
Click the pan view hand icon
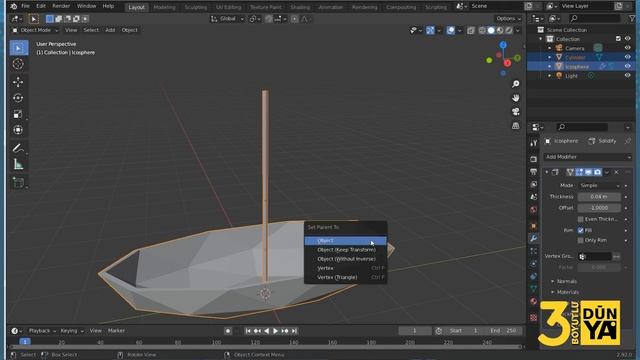coord(516,98)
